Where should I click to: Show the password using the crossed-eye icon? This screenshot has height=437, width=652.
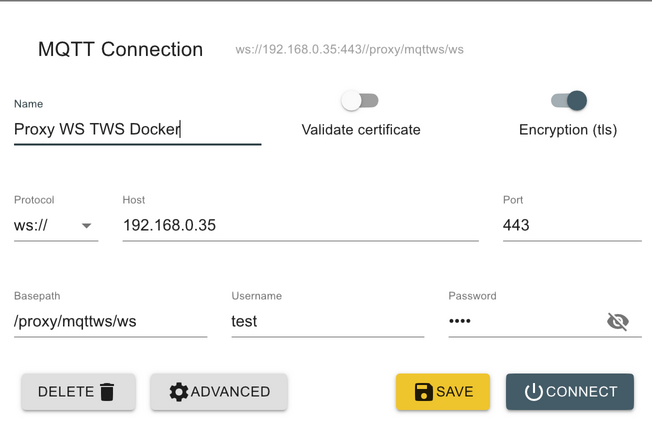[618, 321]
